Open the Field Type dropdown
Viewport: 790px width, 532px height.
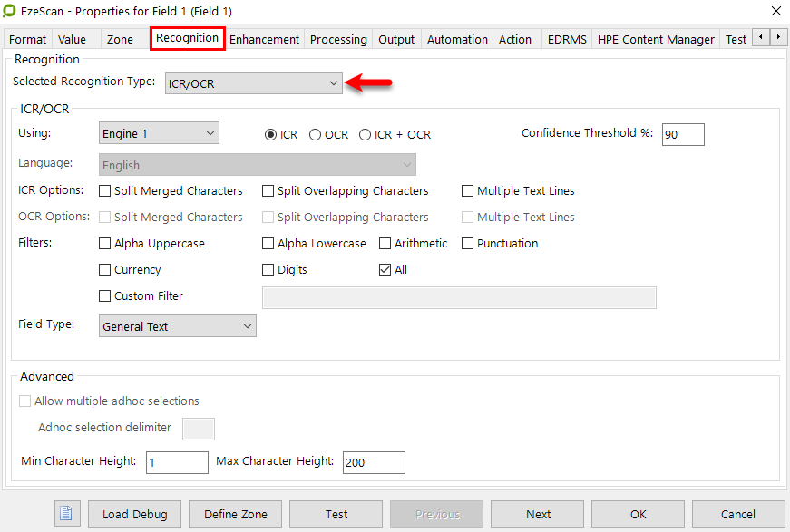(177, 326)
